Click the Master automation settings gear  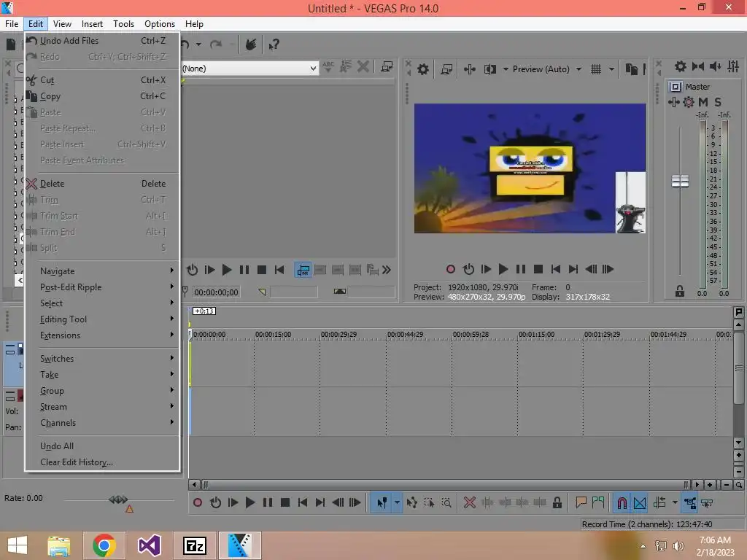689,102
